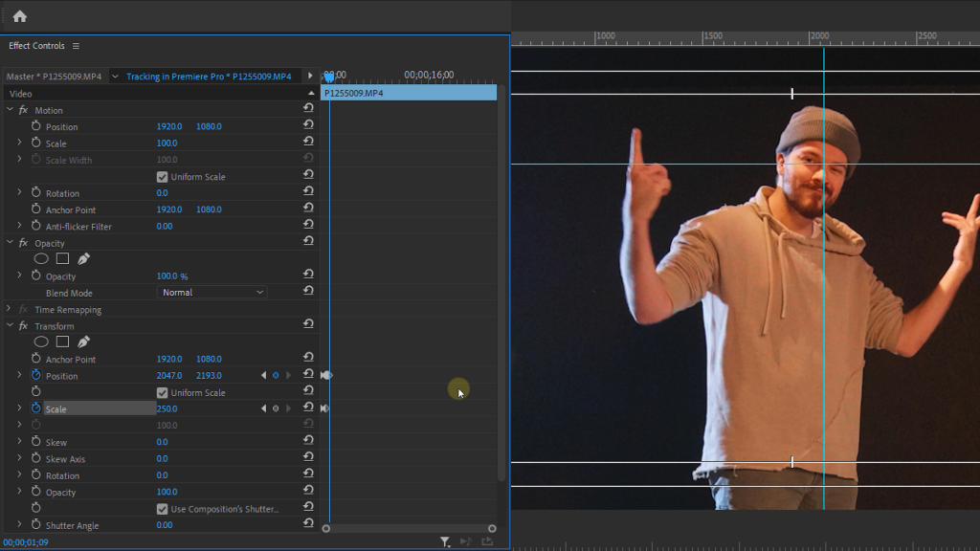Open the Effect Controls panel menu
The image size is (980, 551).
point(76,46)
